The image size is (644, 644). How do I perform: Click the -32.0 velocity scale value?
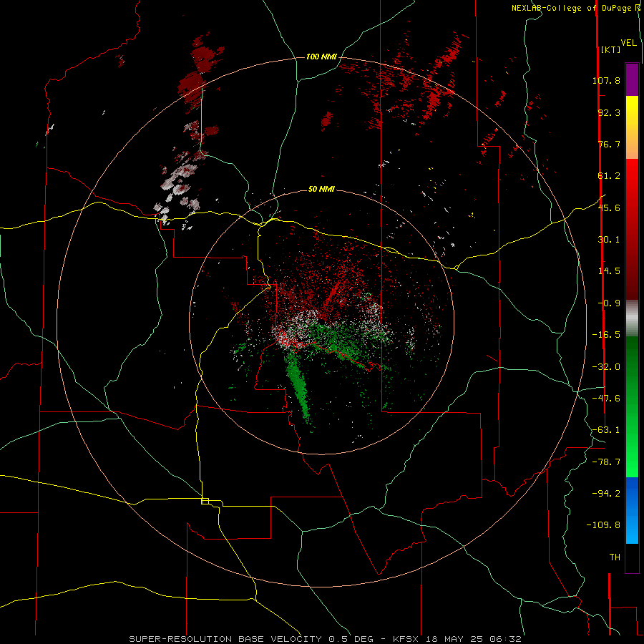(606, 367)
